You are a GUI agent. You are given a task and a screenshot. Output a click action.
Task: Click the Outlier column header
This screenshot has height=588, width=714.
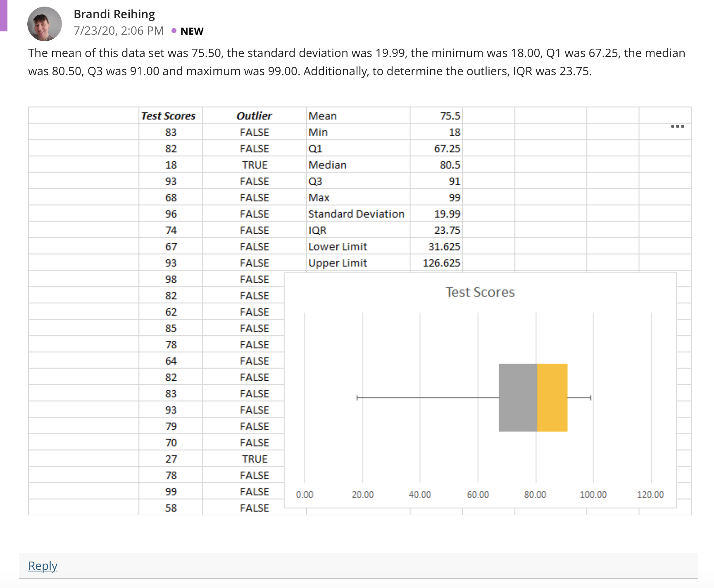pyautogui.click(x=254, y=116)
